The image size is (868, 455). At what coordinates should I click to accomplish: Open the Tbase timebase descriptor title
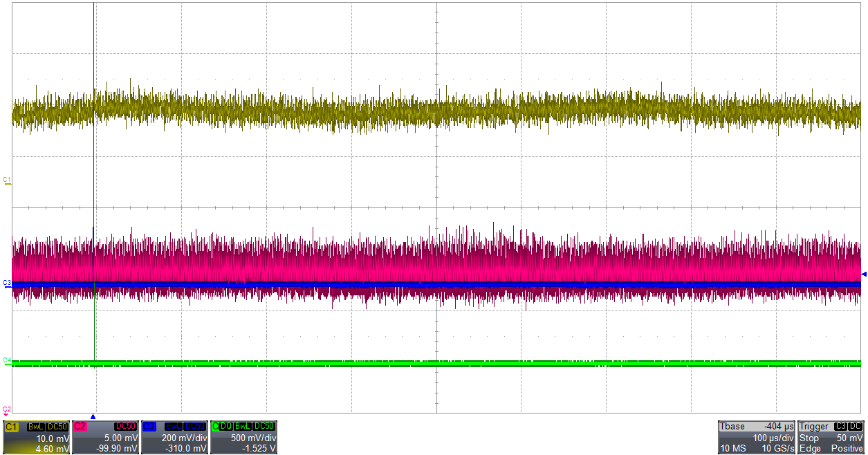[x=732, y=427]
